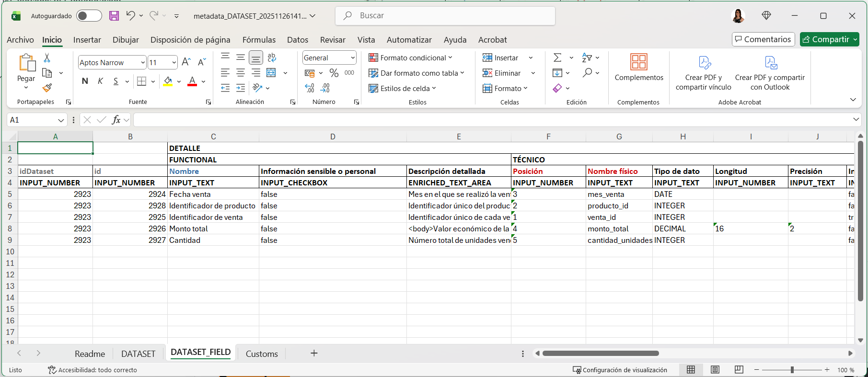Click the AutoSum sigma icon
This screenshot has height=377, width=868.
(x=557, y=57)
